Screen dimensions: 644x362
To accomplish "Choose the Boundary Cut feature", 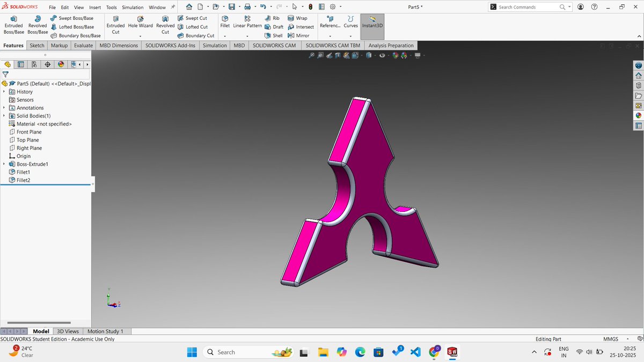I will click(x=196, y=35).
